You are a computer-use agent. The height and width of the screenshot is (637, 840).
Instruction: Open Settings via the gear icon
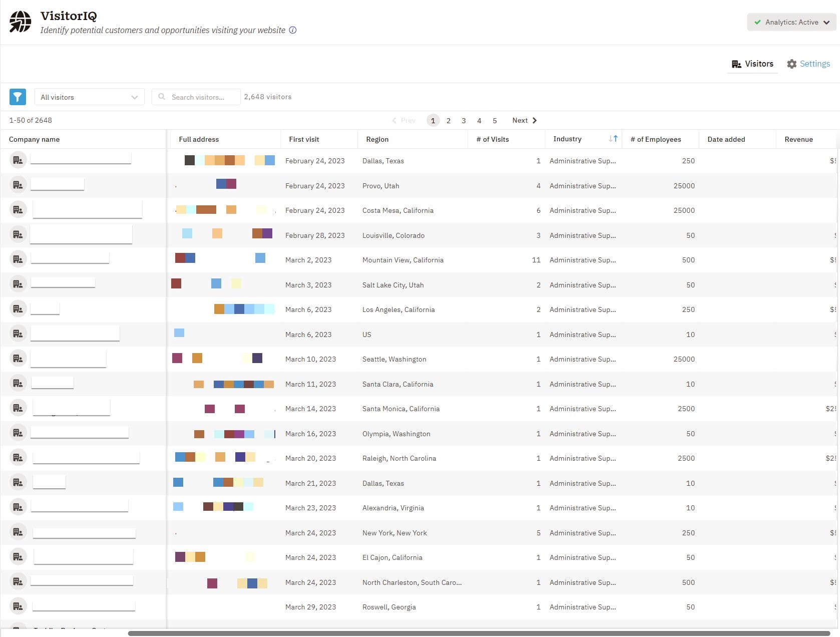click(791, 64)
